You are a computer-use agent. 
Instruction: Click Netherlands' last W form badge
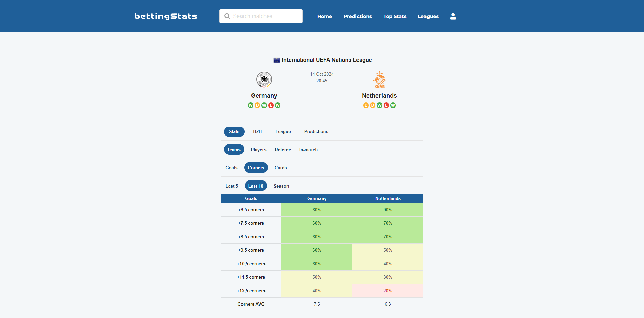(393, 105)
